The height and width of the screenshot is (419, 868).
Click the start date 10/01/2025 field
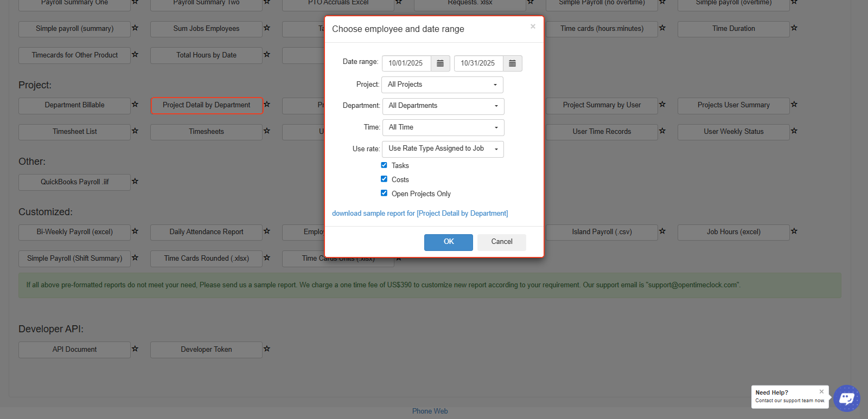406,63
